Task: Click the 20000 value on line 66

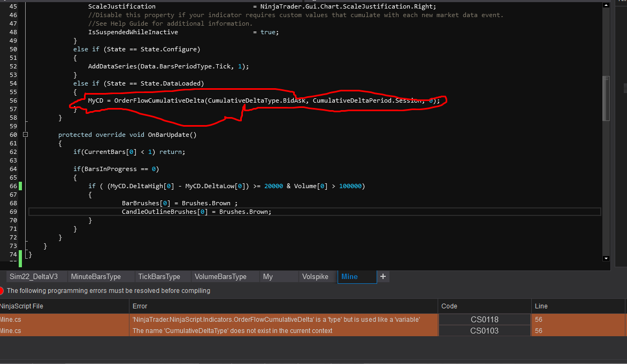Action: coord(273,186)
